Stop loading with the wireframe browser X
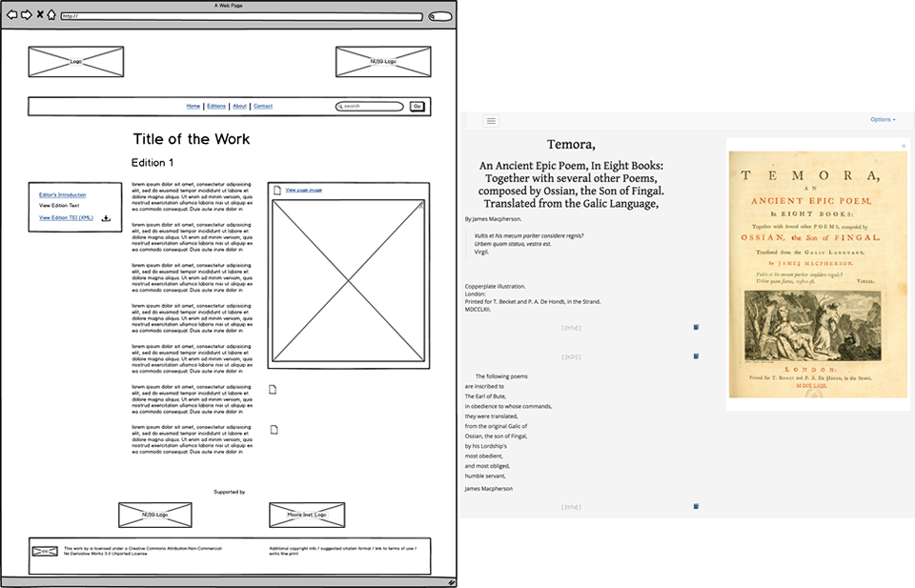Viewport: 915px width, 588px height. [40, 14]
